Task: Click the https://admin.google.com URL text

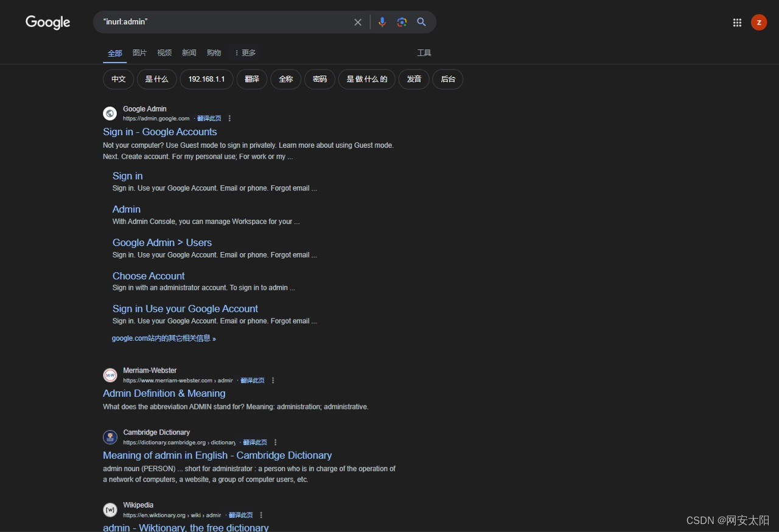Action: click(x=156, y=119)
